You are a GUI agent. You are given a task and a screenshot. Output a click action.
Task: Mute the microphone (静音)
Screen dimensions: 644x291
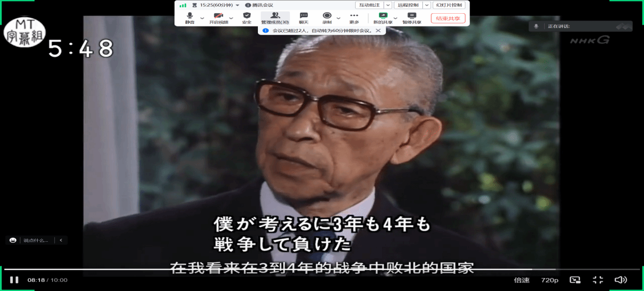(x=190, y=18)
